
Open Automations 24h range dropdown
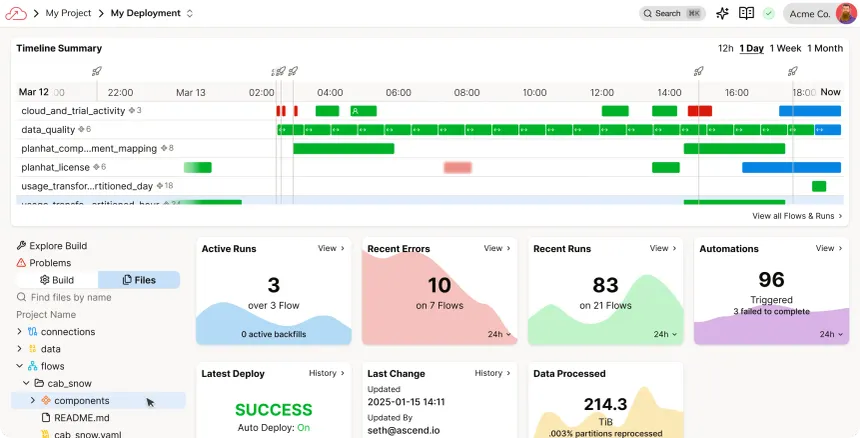point(831,334)
